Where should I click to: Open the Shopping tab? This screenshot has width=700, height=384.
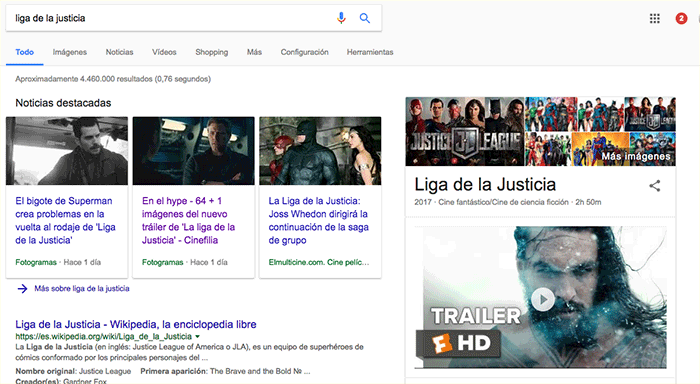(x=212, y=52)
